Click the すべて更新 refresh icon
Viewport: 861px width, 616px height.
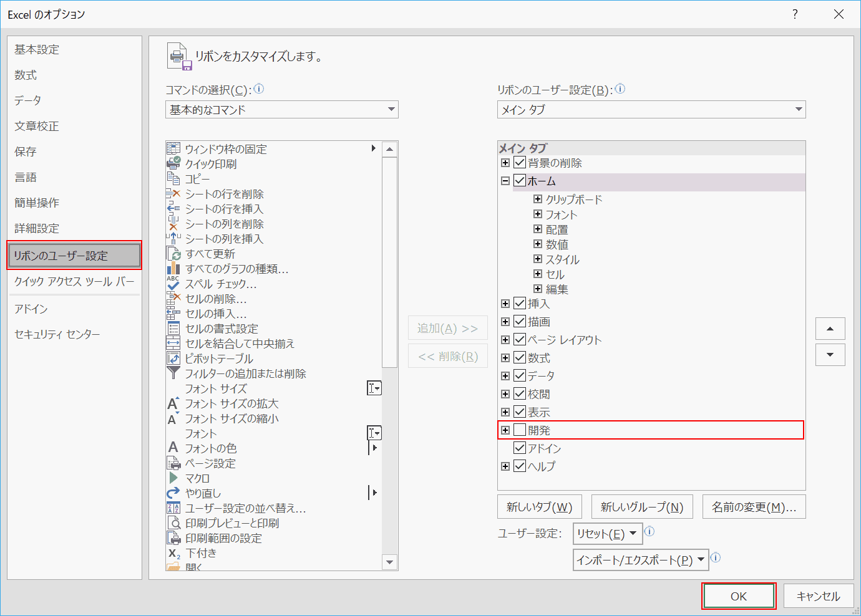(173, 253)
